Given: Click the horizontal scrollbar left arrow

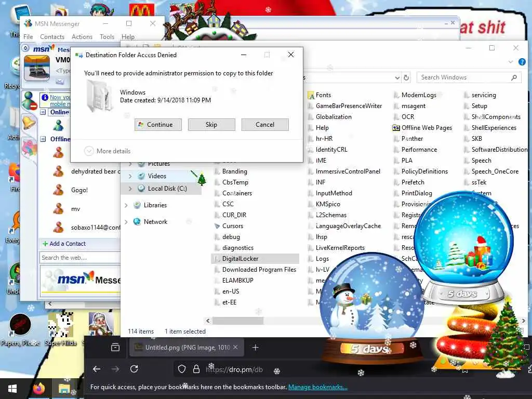Looking at the screenshot, I should click(208, 321).
